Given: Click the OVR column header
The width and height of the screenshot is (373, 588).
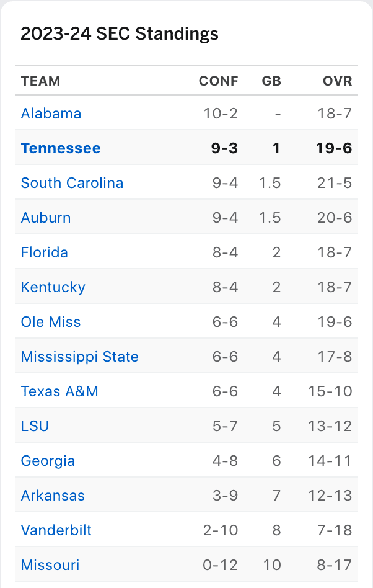Looking at the screenshot, I should [x=338, y=81].
